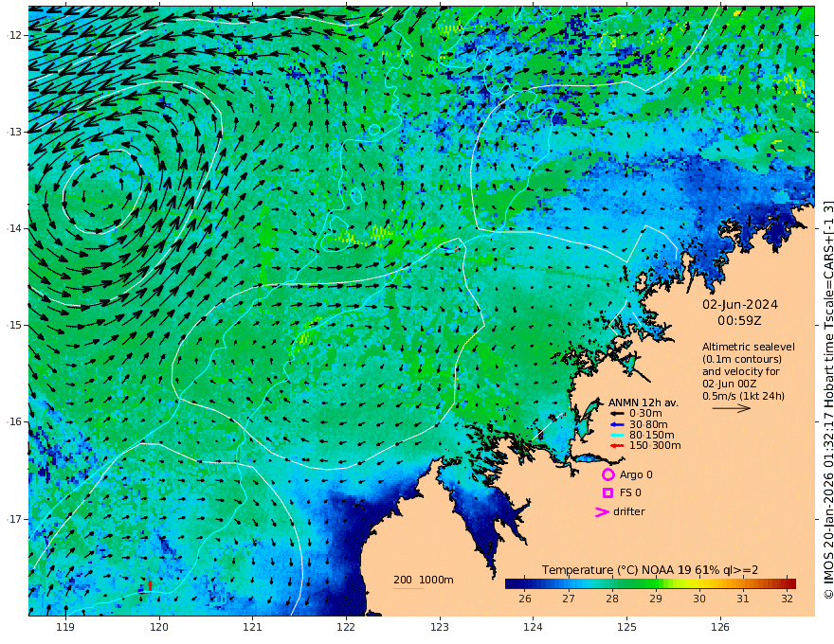Viewport: 834px width, 644px height.
Task: Click the temperature color bar at 29°C
Action: click(655, 583)
